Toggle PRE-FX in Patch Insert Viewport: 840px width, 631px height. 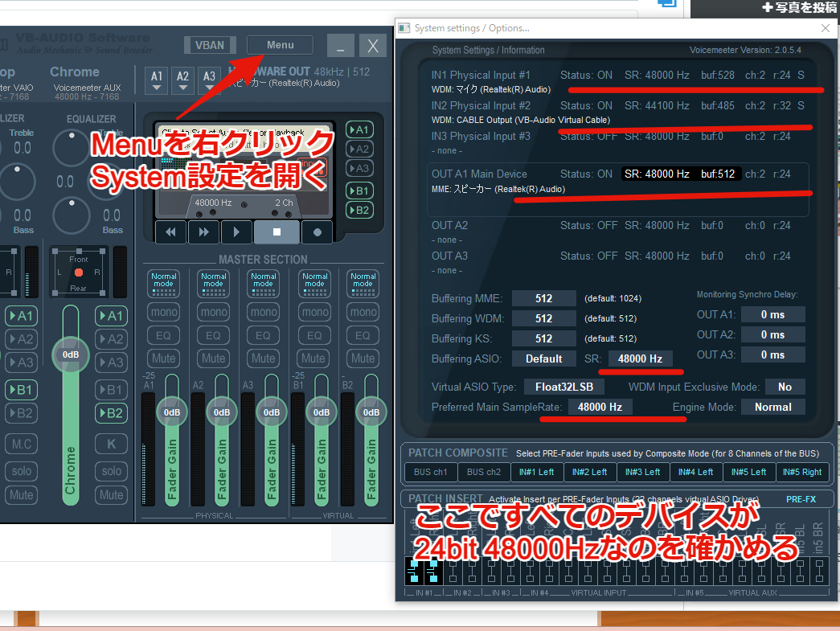[x=801, y=499]
